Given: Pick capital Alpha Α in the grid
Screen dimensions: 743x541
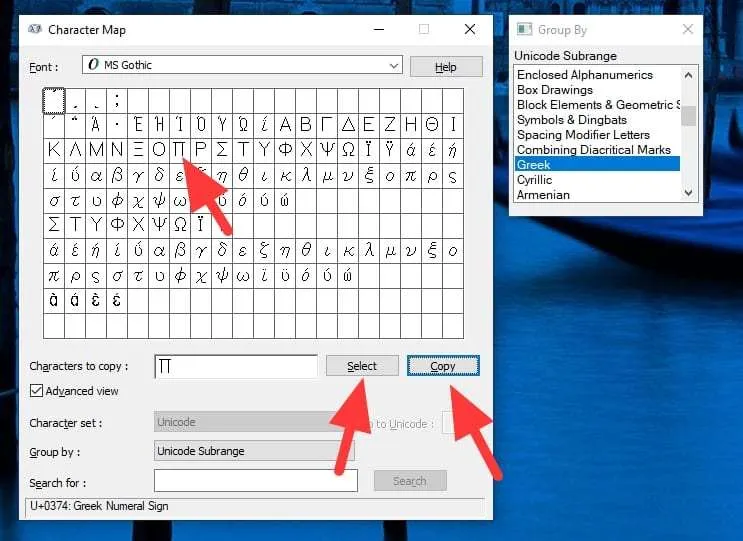Looking at the screenshot, I should [x=285, y=125].
